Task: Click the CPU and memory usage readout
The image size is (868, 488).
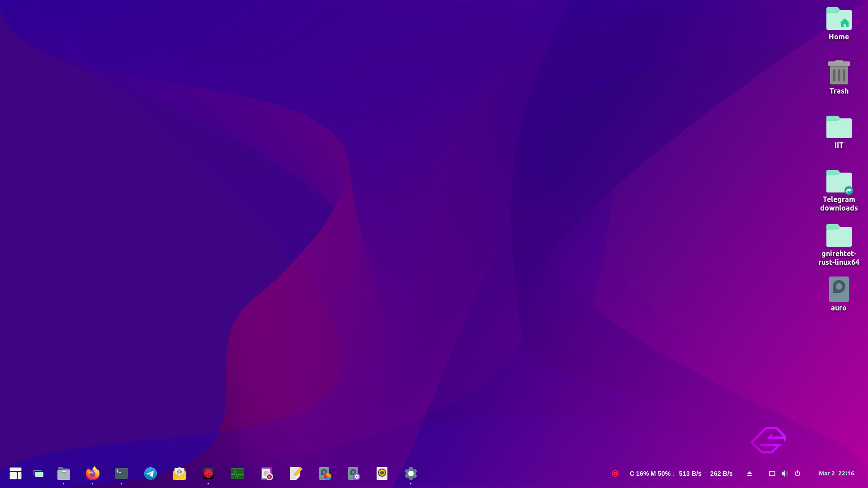Action: [x=650, y=474]
